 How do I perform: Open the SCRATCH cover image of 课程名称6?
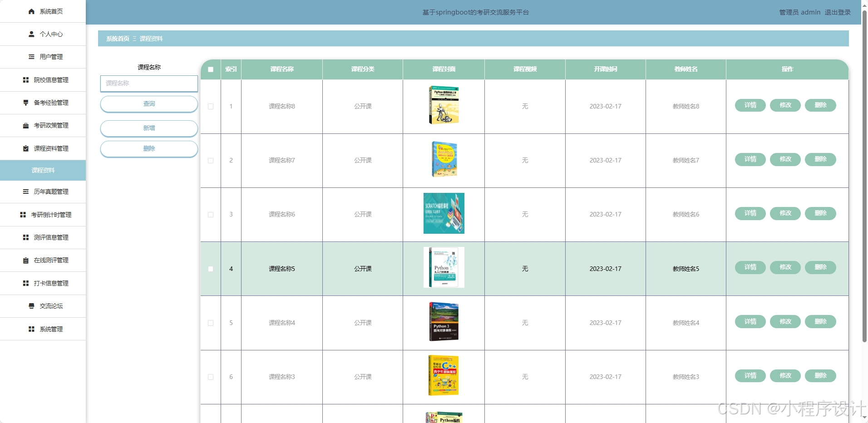(x=444, y=213)
